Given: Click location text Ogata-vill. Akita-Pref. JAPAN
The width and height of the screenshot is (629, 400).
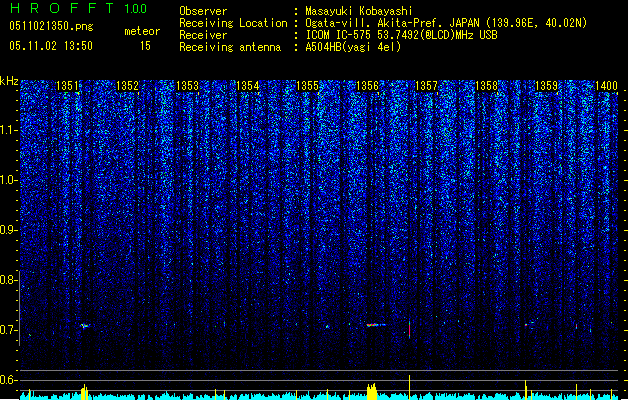Looking at the screenshot, I should click(x=392, y=23).
